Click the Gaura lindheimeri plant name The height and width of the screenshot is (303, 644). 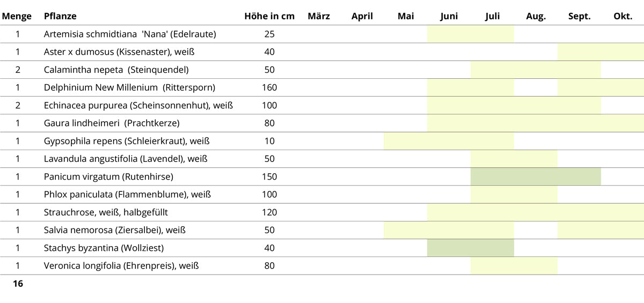point(112,123)
